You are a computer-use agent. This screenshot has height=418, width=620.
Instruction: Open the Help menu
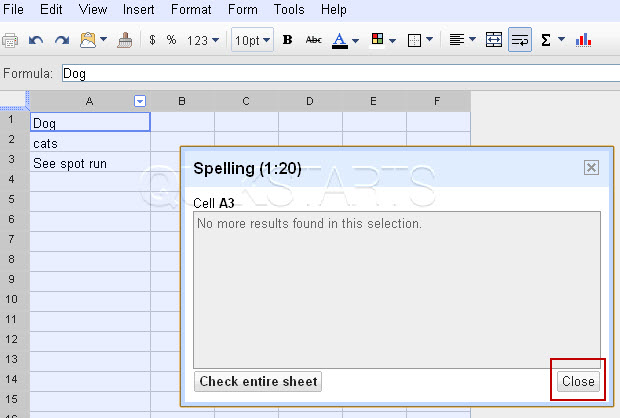(334, 9)
